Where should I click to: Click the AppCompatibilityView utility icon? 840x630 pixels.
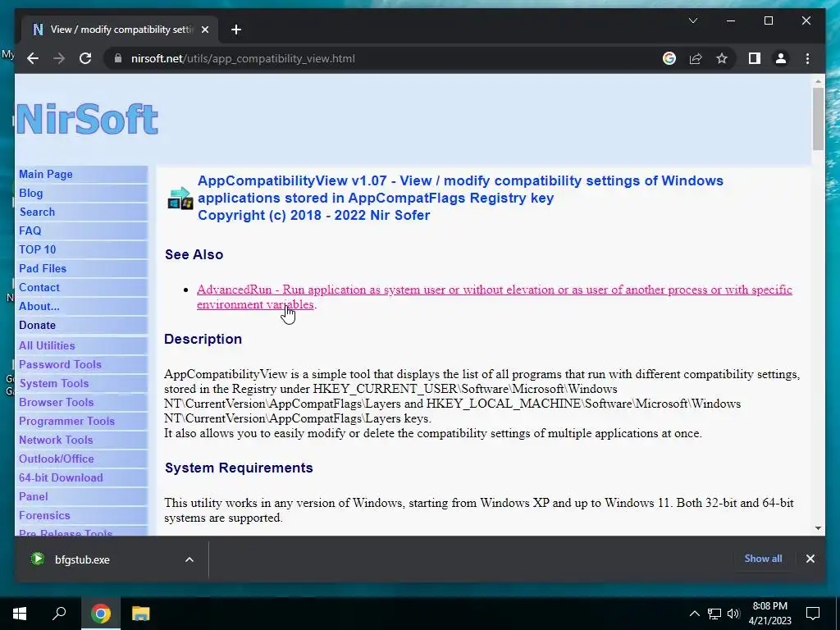coord(180,199)
